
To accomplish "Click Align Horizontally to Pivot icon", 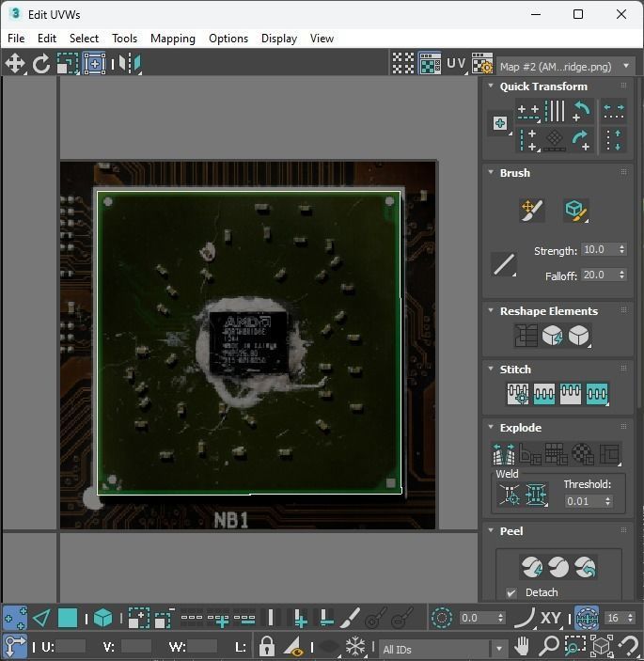I will [x=528, y=111].
